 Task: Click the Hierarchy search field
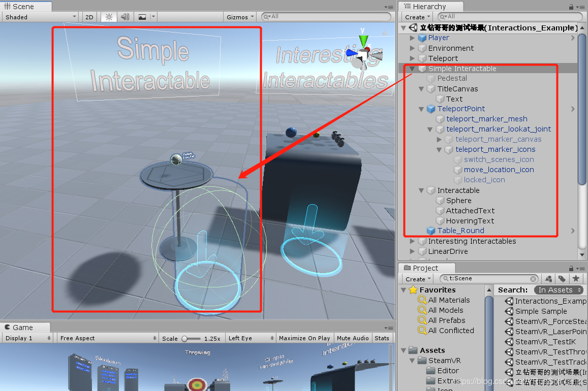click(510, 16)
